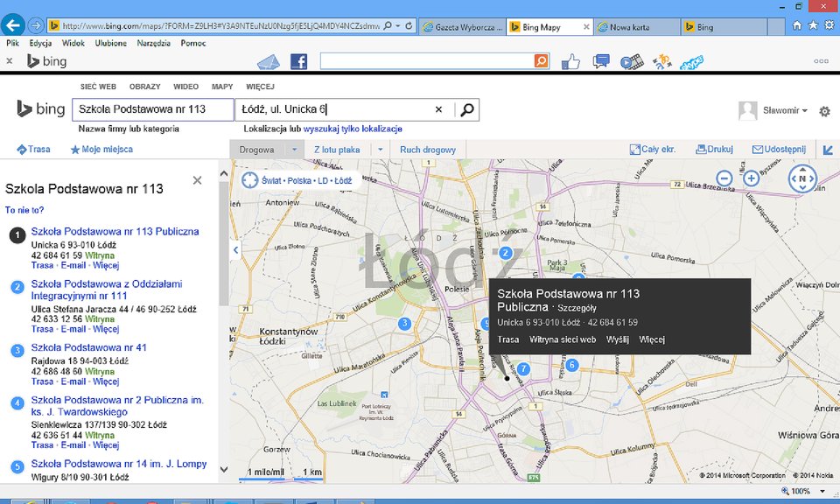Click orange search button in toolbar

coord(541,61)
